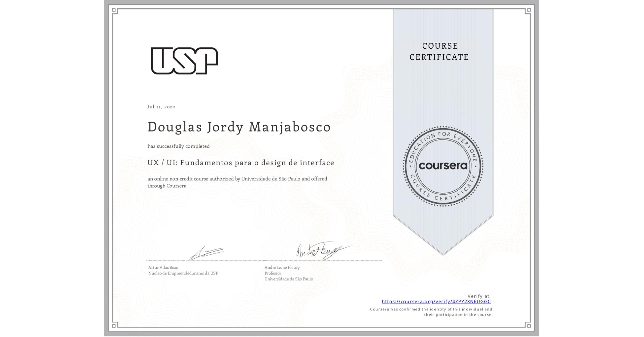Select the name Douglas Jordy Manjabosco
This screenshot has height=337, width=644.
[238, 127]
